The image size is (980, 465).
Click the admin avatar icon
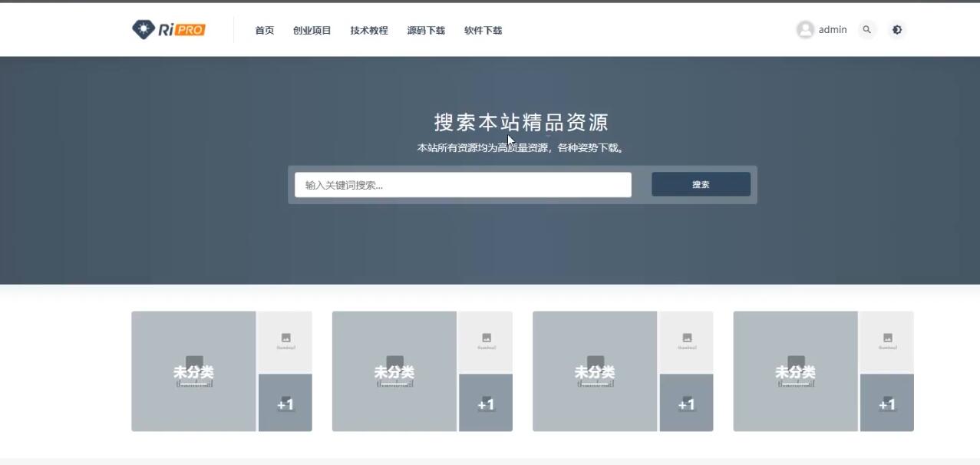coord(804,29)
